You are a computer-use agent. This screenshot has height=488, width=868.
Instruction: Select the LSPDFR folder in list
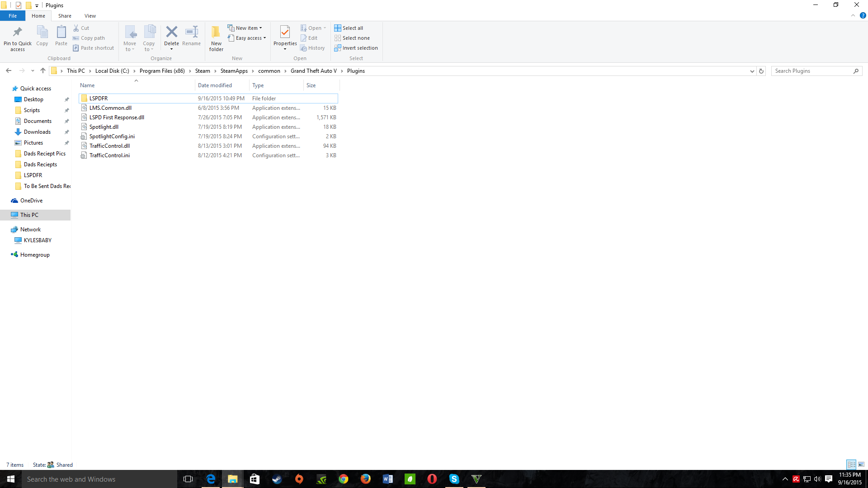(99, 98)
